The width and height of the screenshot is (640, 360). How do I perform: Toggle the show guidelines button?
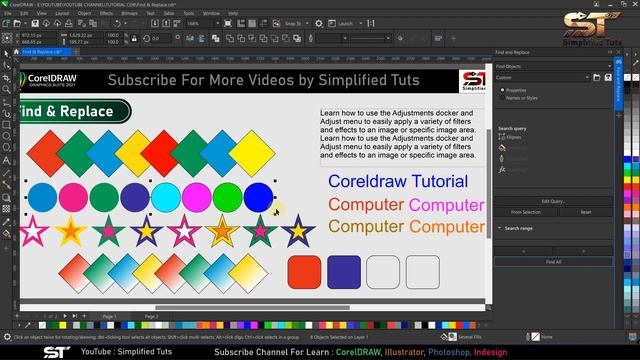[x=263, y=23]
